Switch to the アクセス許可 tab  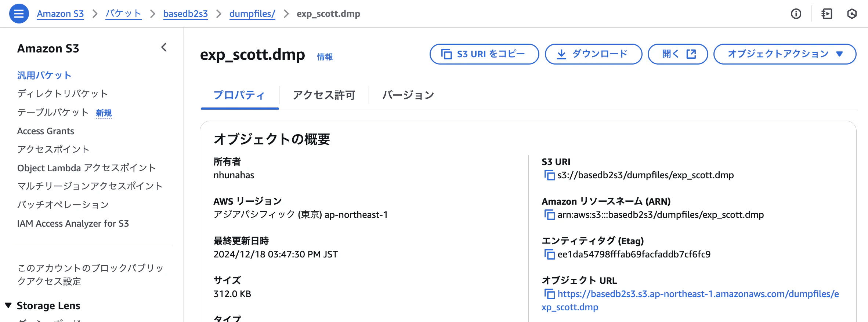coord(324,95)
